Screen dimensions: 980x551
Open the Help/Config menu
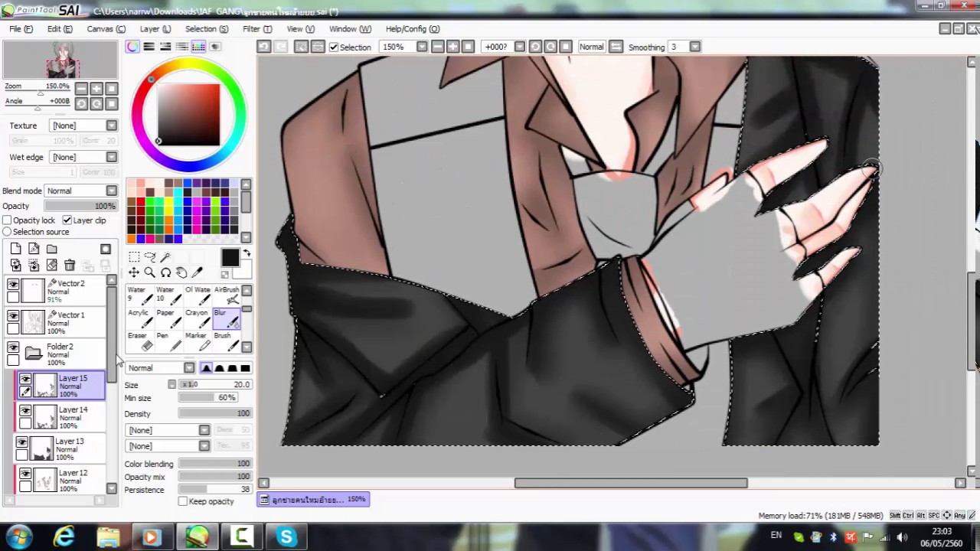pyautogui.click(x=413, y=29)
